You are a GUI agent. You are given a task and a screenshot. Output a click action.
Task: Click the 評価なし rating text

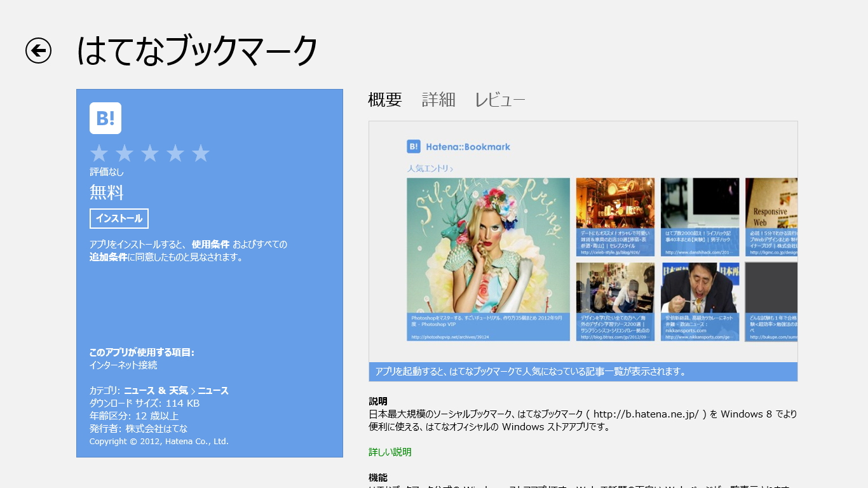(107, 172)
